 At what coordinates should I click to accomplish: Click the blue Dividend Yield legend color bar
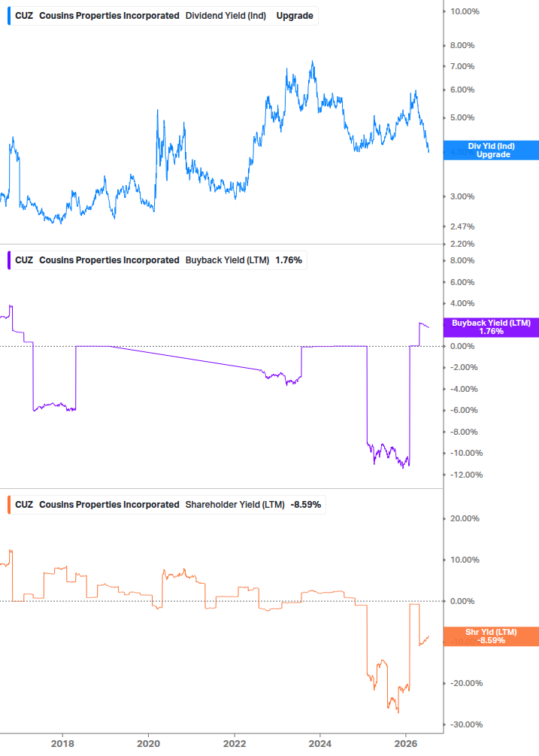click(x=9, y=16)
